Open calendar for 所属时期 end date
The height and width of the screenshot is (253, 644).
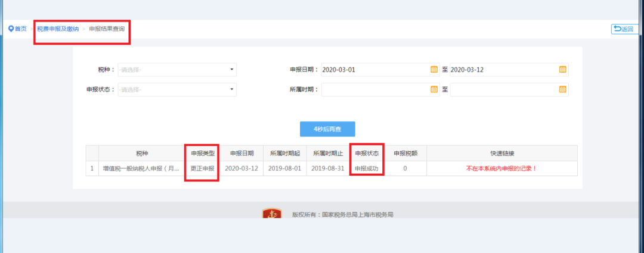coord(563,89)
